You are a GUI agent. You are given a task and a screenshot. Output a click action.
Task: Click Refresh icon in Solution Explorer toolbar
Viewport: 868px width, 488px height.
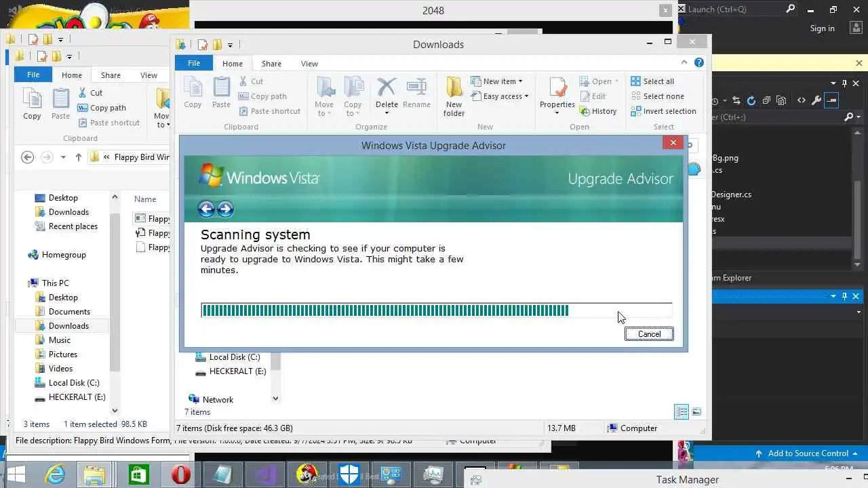[751, 100]
